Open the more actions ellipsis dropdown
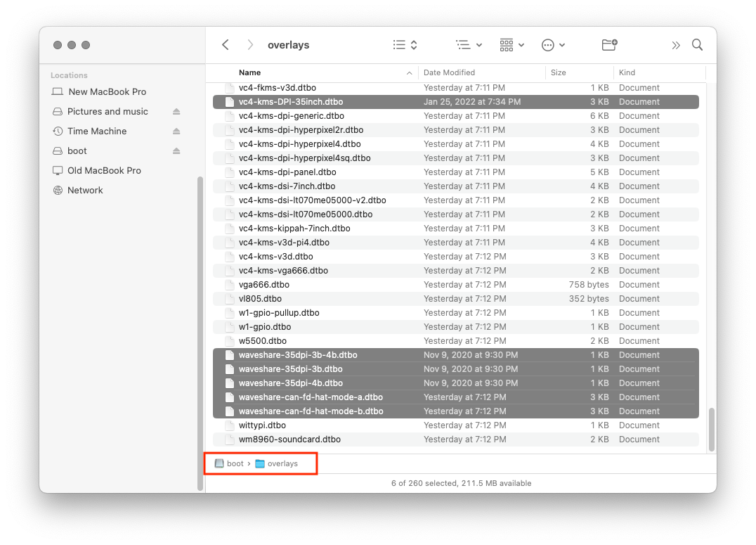The height and width of the screenshot is (545, 756). pyautogui.click(x=554, y=44)
